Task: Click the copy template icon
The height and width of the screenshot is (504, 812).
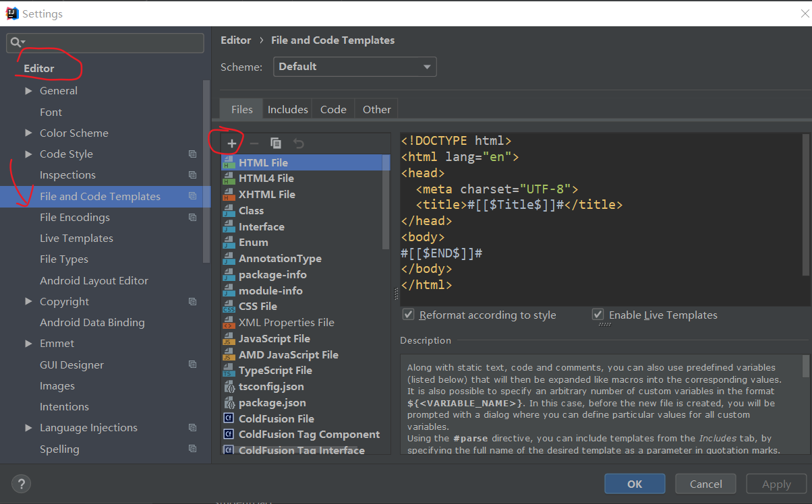Action: coord(276,144)
